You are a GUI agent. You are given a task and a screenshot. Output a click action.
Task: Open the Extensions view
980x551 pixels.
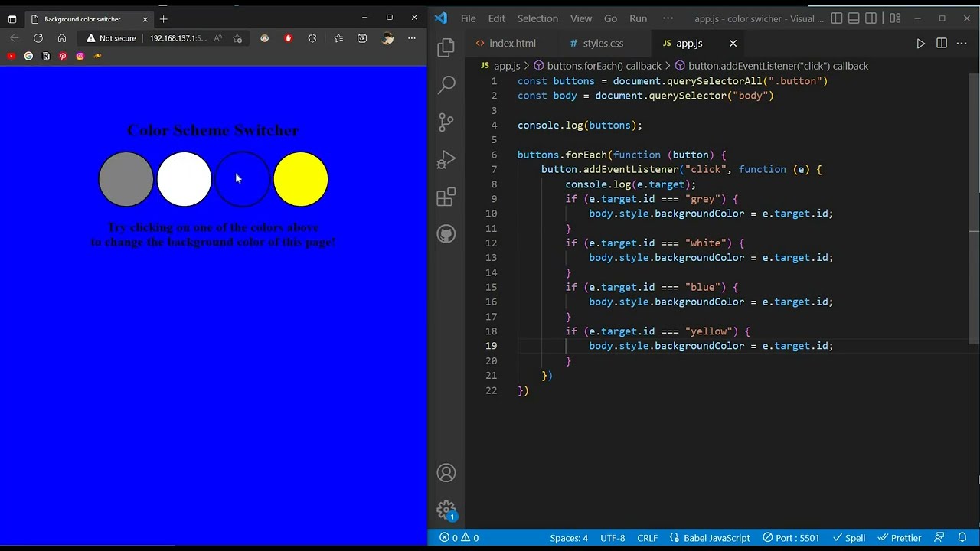click(x=446, y=197)
